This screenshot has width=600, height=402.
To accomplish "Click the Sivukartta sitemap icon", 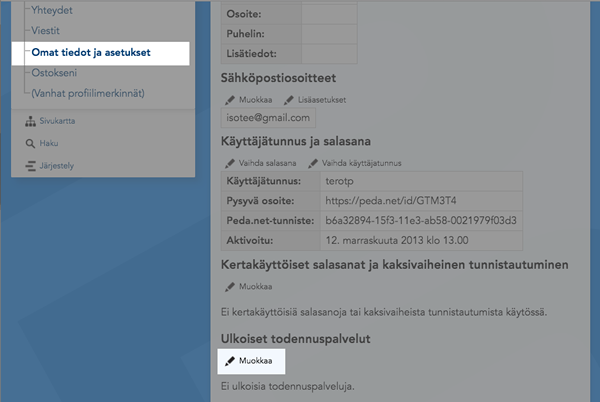I will (x=29, y=121).
